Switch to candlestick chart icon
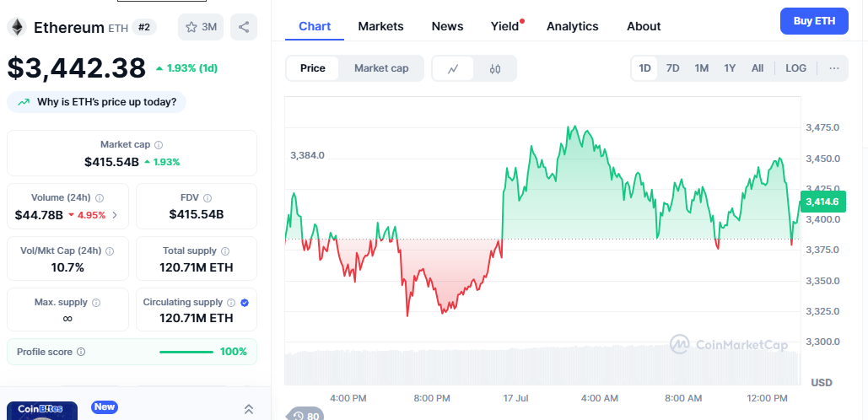The image size is (868, 420). [x=495, y=68]
